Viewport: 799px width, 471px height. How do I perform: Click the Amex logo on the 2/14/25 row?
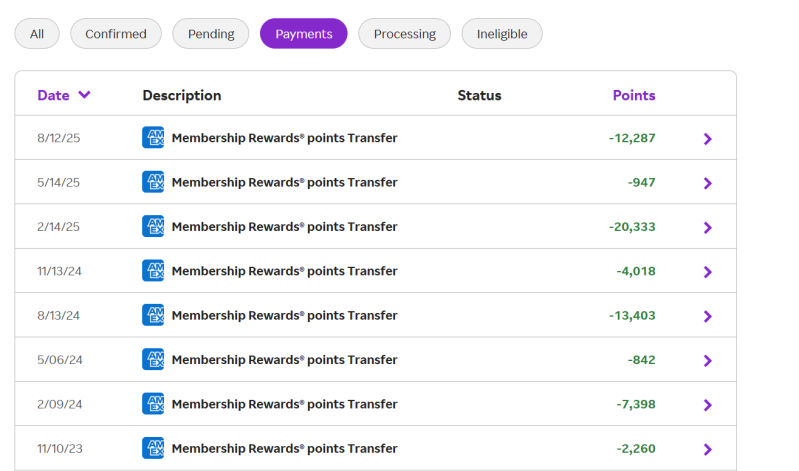(153, 227)
